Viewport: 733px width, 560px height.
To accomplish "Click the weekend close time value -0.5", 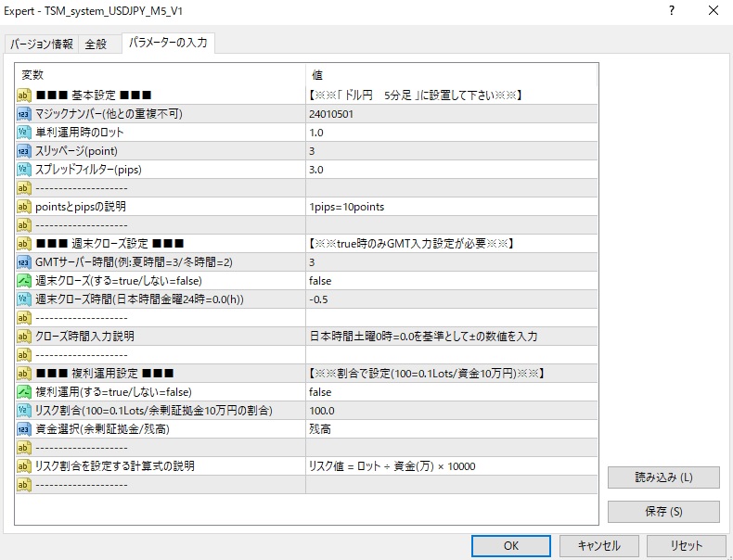I will [x=452, y=299].
